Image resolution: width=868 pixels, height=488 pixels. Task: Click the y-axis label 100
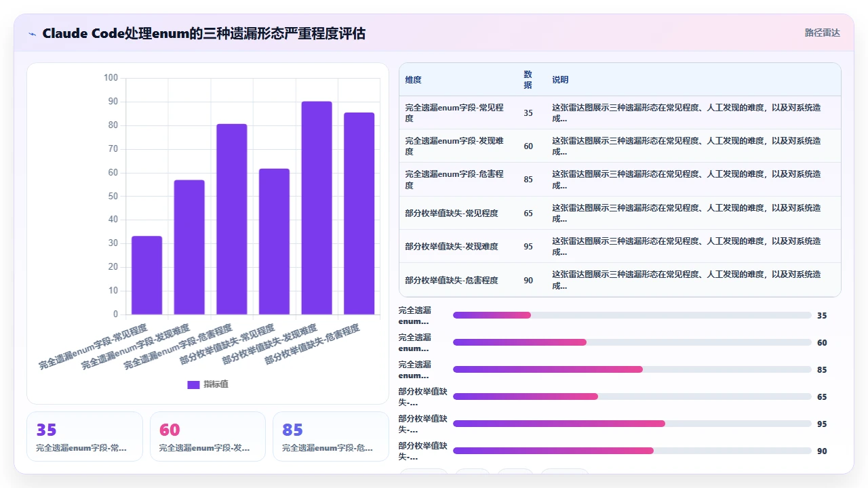coord(111,78)
